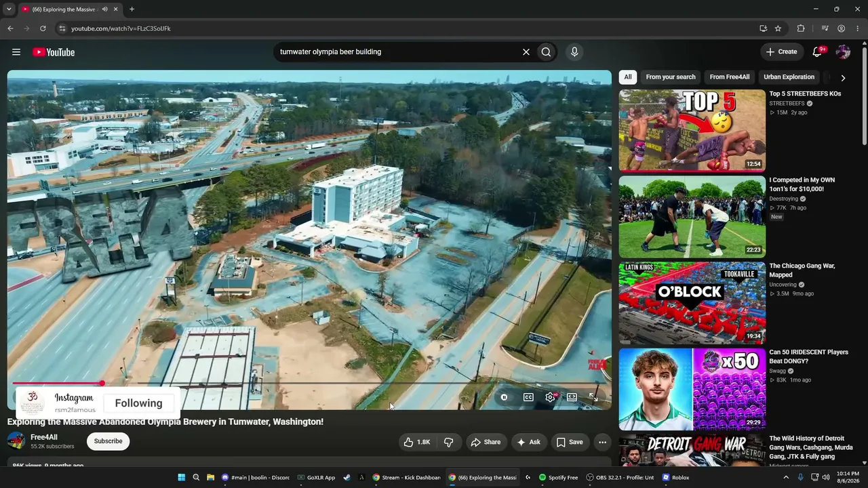
Task: Dislike this video
Action: coord(449,442)
